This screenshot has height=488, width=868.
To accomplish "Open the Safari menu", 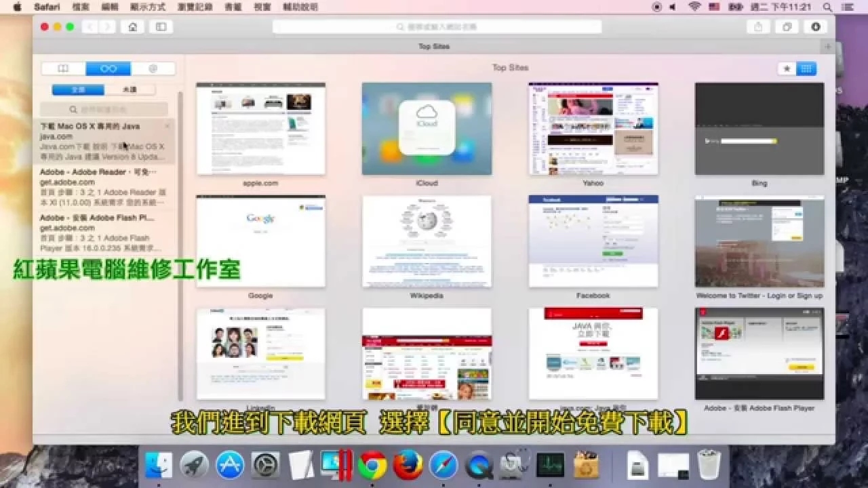I will tap(47, 7).
